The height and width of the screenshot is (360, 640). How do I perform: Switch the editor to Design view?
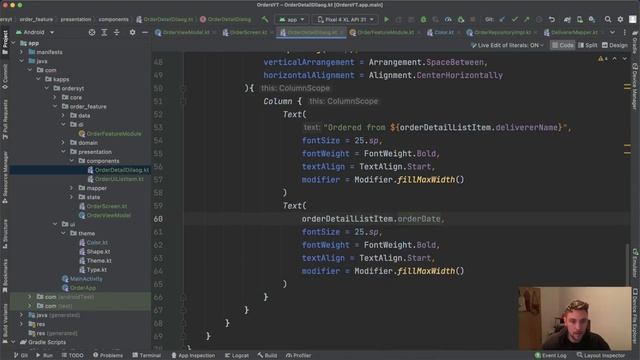(615, 45)
